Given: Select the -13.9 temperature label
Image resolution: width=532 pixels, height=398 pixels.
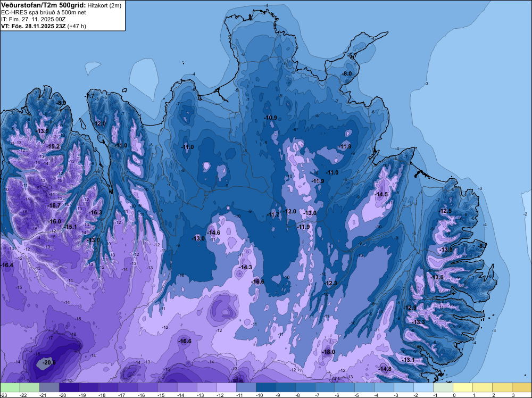Looking at the screenshot, I should (x=42, y=131).
